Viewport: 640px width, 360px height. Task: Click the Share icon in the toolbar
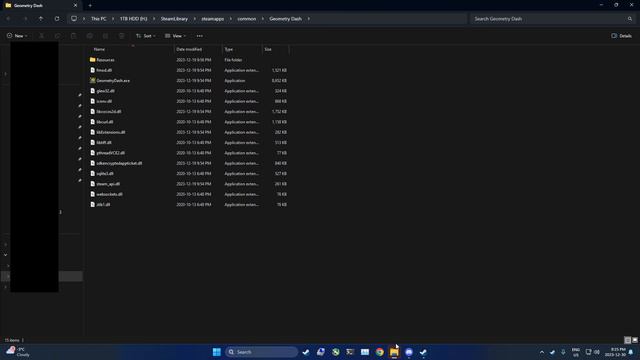pyautogui.click(x=105, y=36)
